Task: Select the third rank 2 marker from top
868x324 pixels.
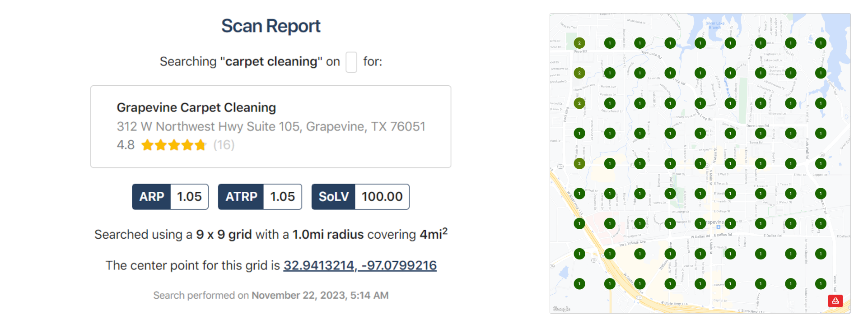Action: tap(579, 103)
